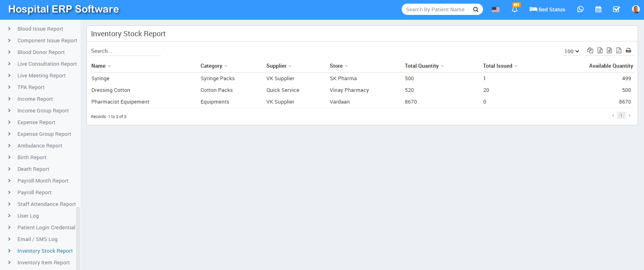
Task: Open WhatsApp chat from header
Action: click(580, 9)
